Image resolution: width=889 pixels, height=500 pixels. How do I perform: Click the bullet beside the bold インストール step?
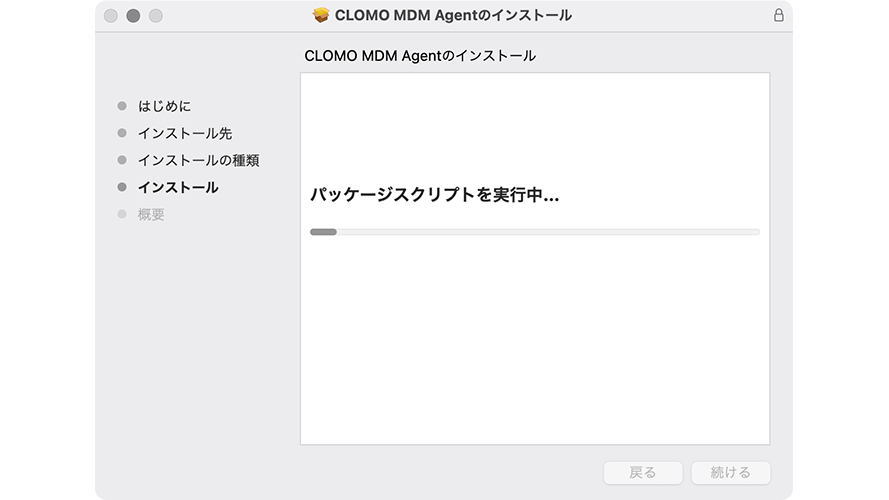point(122,187)
